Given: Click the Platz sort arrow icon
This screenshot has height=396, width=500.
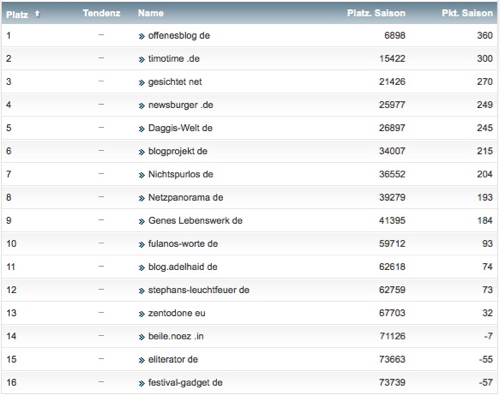Looking at the screenshot, I should (37, 14).
